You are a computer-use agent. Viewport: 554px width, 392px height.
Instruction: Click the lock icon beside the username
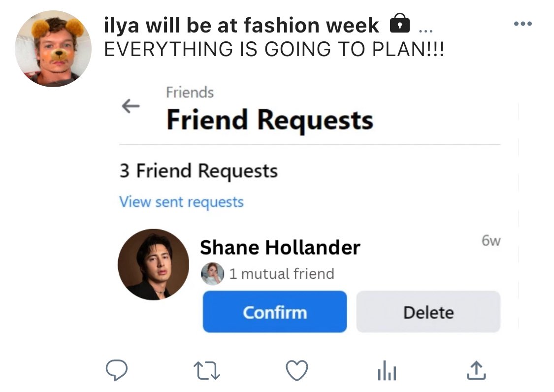point(399,24)
